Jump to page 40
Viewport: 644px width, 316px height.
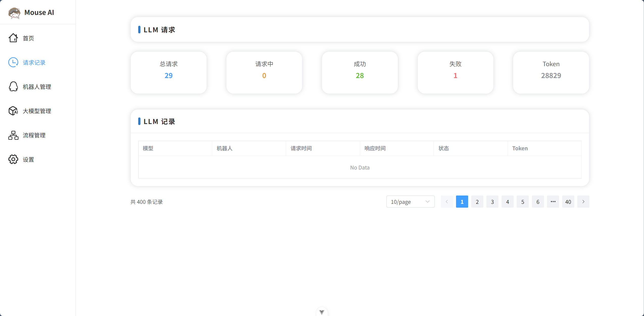tap(568, 202)
